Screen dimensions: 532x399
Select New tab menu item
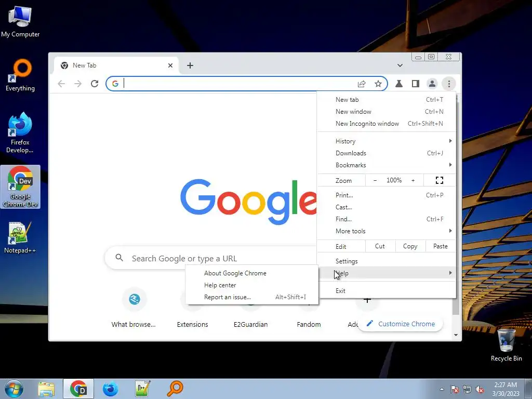tap(387, 100)
